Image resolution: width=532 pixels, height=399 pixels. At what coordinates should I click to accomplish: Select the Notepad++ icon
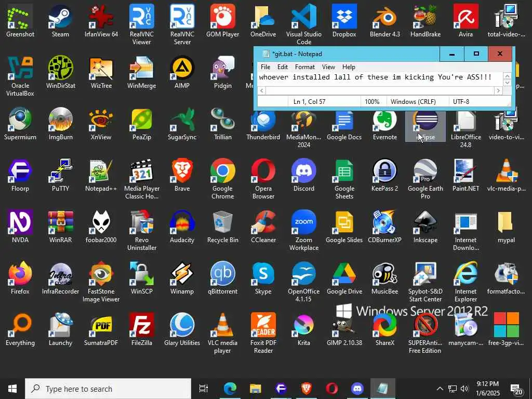point(101,175)
